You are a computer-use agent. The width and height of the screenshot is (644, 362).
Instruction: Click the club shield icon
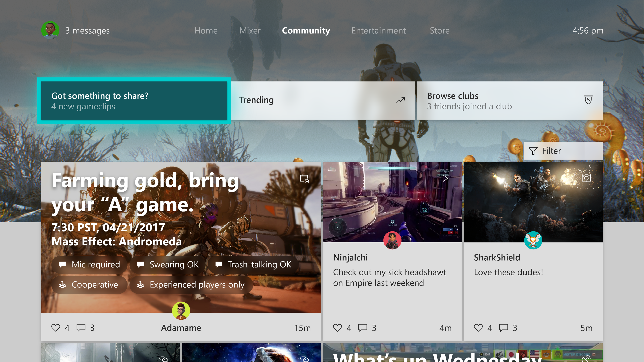click(x=588, y=100)
